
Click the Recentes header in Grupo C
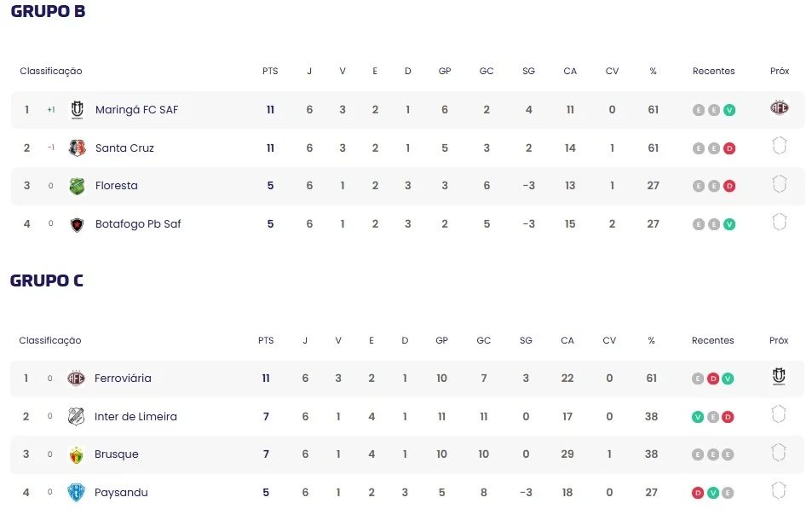(712, 340)
